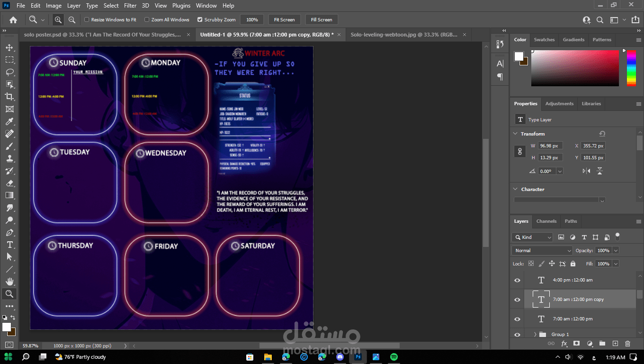Viewport: 644px width, 364px height.
Task: Select the Path Selection tool
Action: coord(9,257)
